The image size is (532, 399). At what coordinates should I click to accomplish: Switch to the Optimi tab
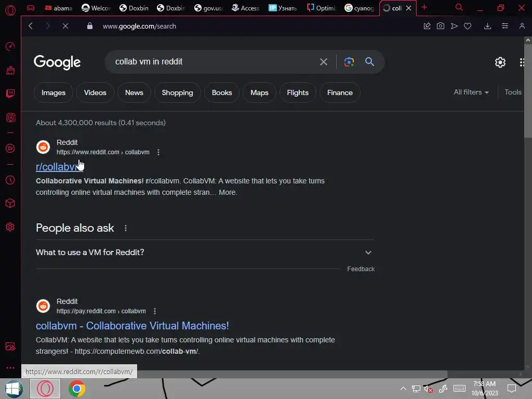[x=321, y=8]
